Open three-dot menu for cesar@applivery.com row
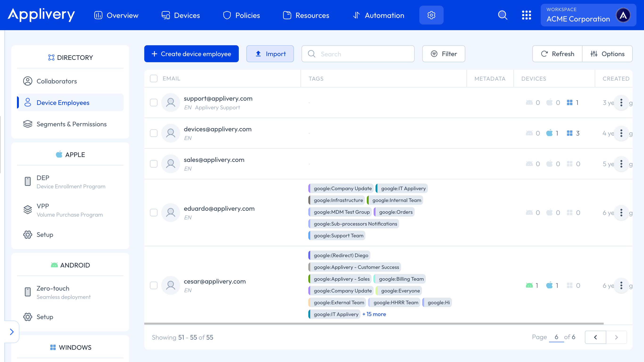This screenshot has height=362, width=644. point(621,285)
